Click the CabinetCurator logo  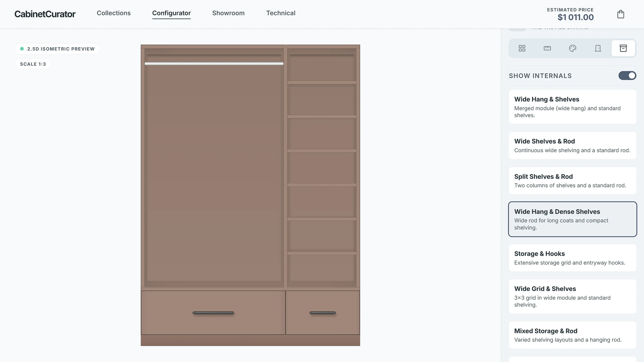[x=45, y=14]
